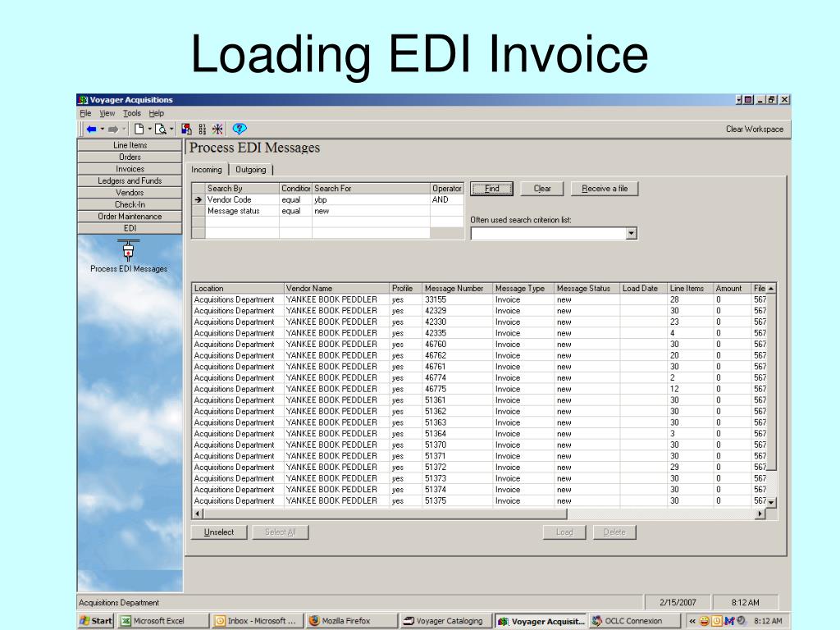The height and width of the screenshot is (630, 840).
Task: Click the Voyager Acquisitions title bar icon
Action: (x=83, y=100)
